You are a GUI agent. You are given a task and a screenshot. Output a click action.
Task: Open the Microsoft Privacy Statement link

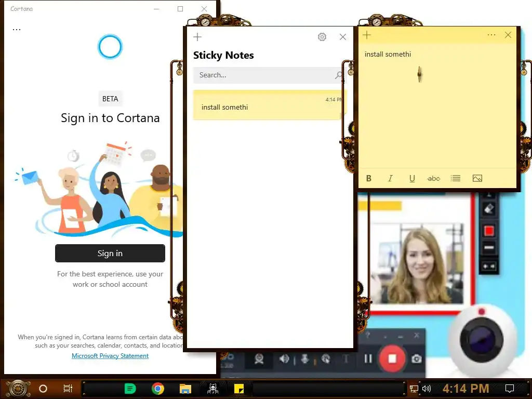click(110, 355)
